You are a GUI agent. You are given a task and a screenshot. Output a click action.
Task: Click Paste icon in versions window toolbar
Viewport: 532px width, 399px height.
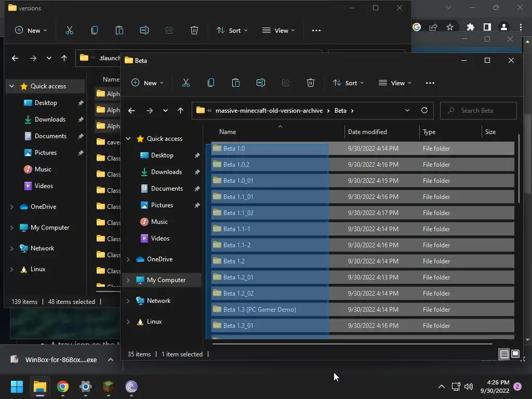[x=119, y=30]
